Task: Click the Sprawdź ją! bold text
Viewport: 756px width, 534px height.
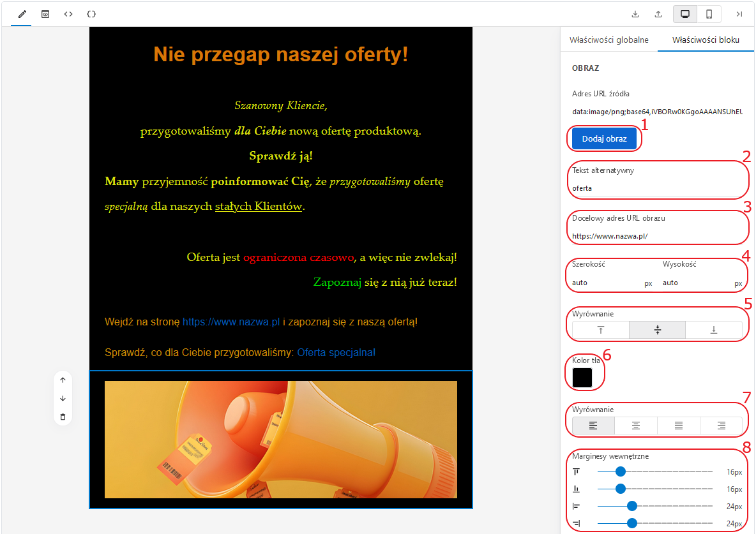Action: [280, 156]
